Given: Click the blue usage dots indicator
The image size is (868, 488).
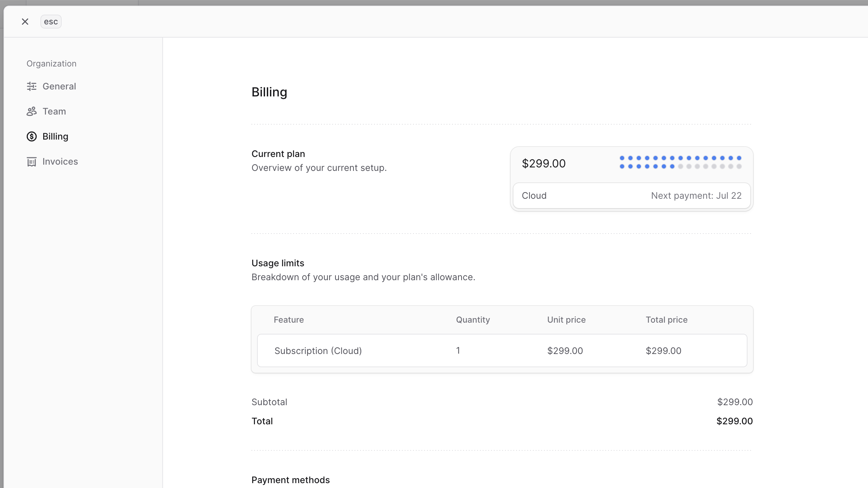Looking at the screenshot, I should [680, 162].
